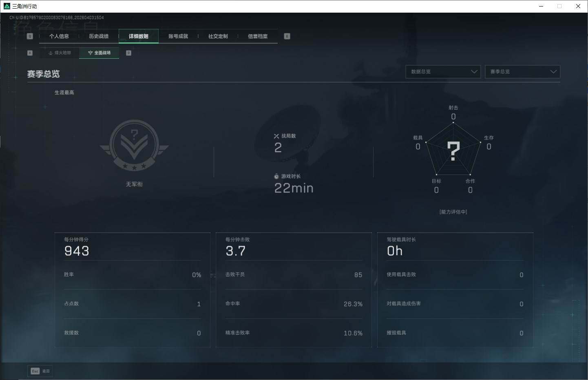Image resolution: width=588 pixels, height=380 pixels.
Task: Click the 占点数 stat row label
Action: pos(71,304)
